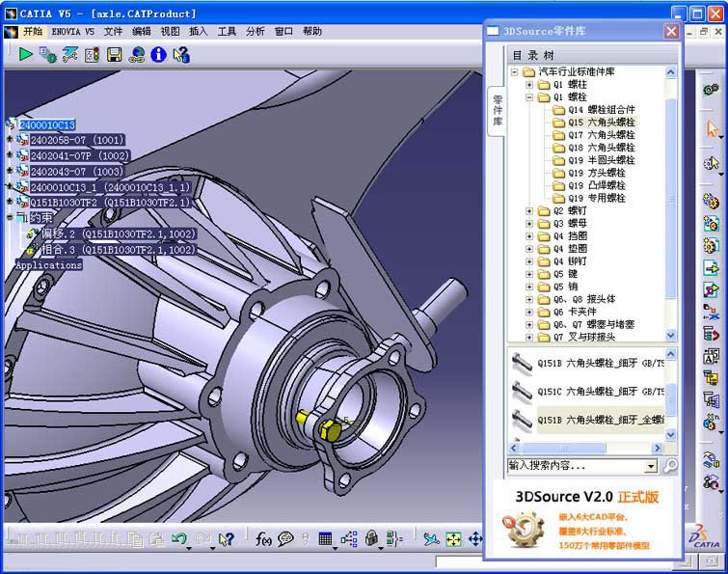Click the Undo arrow icon
This screenshot has width=728, height=574.
(178, 538)
